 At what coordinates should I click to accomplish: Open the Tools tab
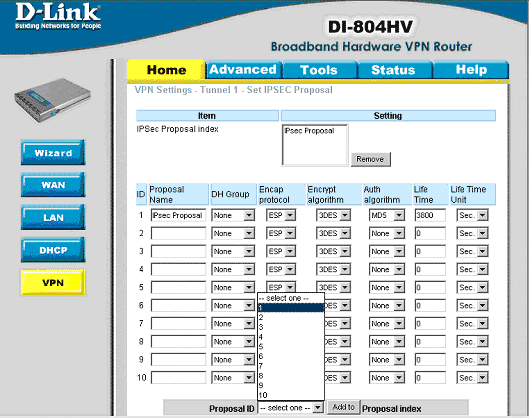319,70
